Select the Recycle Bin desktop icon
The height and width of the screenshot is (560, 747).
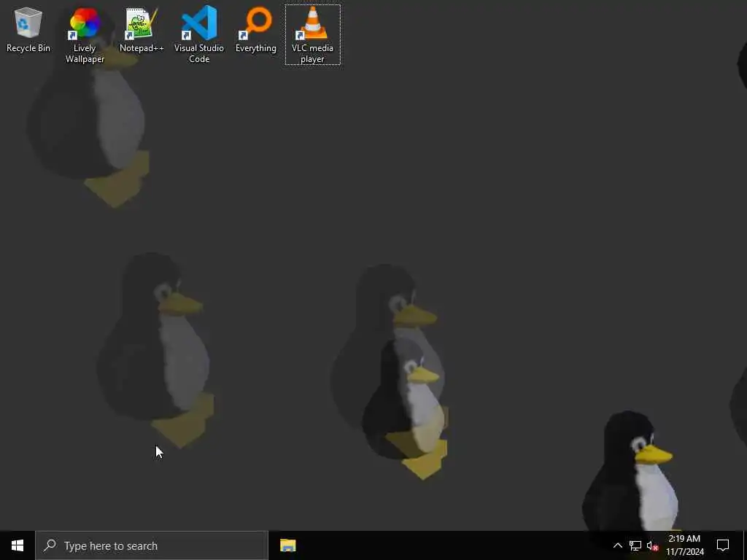28,29
